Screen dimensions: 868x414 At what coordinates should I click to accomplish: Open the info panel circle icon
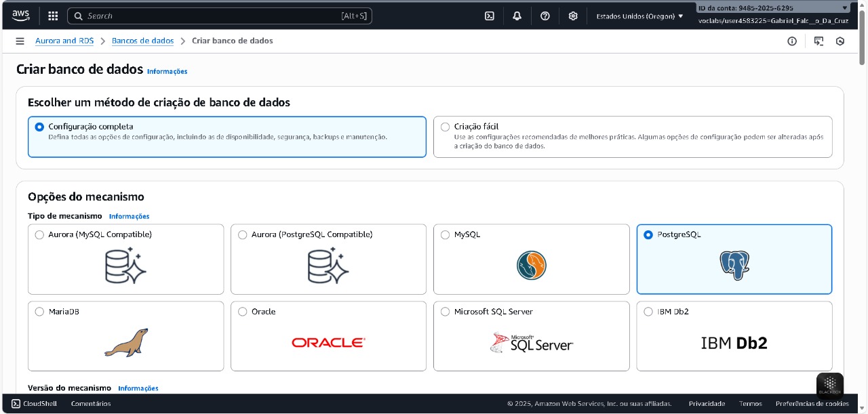point(792,41)
